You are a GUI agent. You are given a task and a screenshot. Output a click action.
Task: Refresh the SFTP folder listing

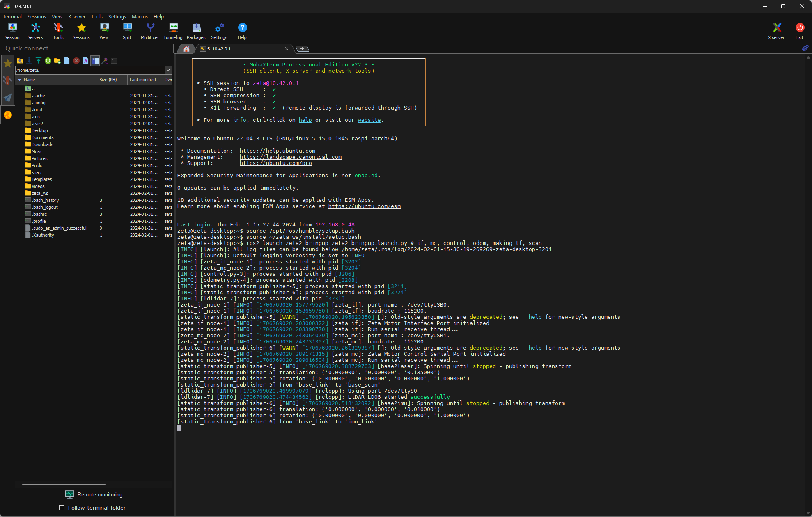coord(48,61)
